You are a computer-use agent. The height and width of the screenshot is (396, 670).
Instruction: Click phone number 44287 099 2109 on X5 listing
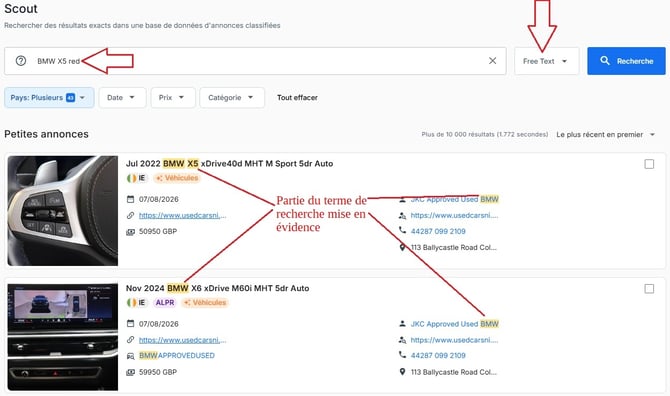tap(438, 231)
